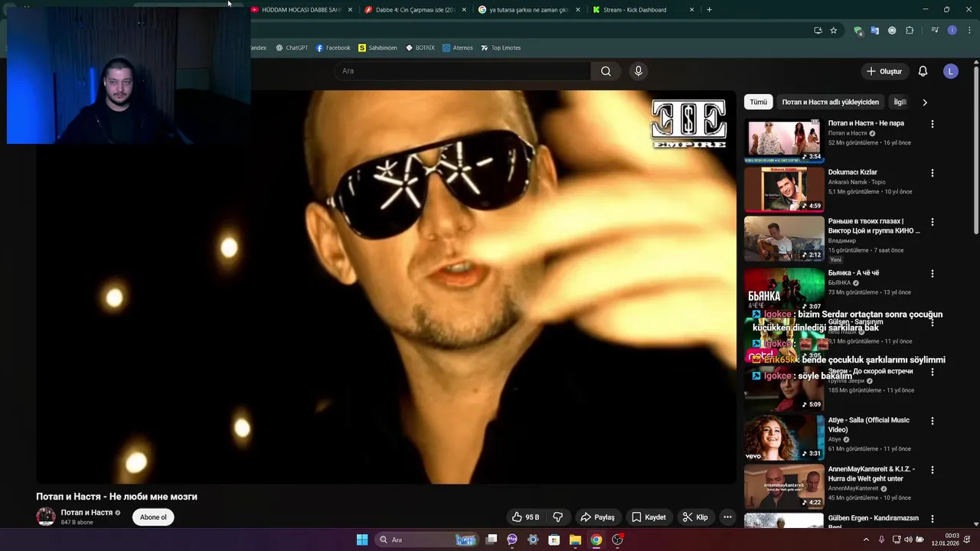
Task: Open Windows Start menu
Action: [x=362, y=540]
